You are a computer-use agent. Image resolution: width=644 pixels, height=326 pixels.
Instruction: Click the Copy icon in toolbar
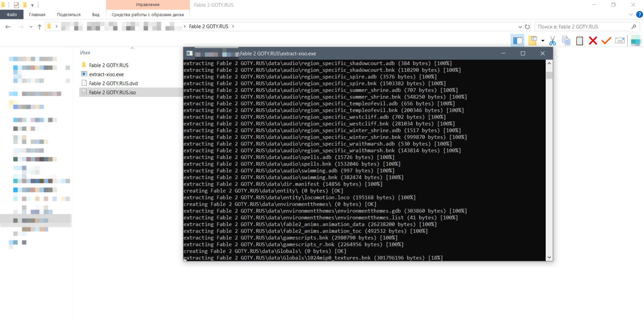click(566, 41)
